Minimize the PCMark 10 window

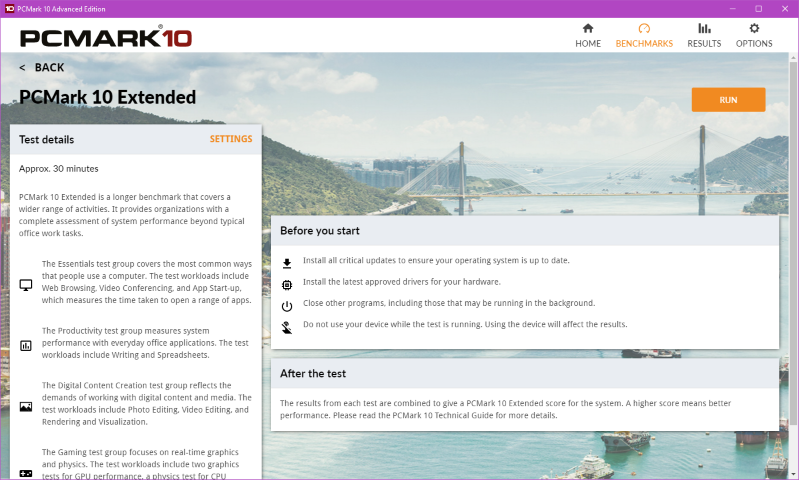pyautogui.click(x=733, y=9)
